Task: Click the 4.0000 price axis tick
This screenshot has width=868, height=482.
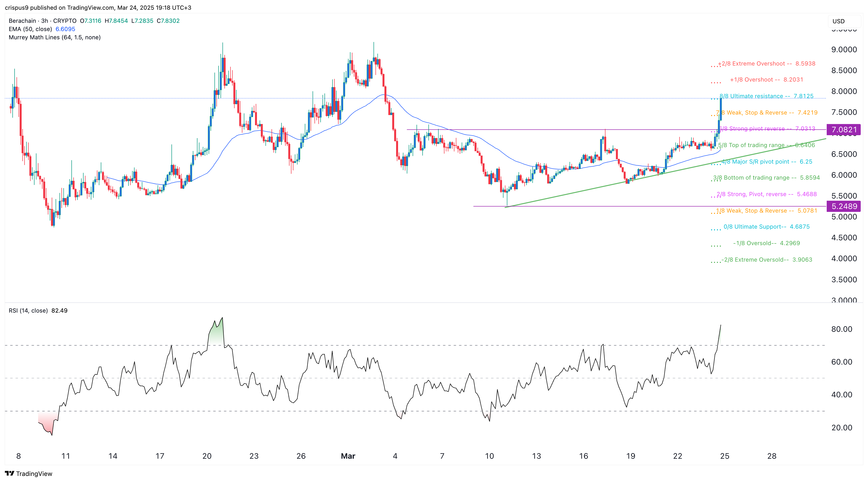Action: click(844, 259)
